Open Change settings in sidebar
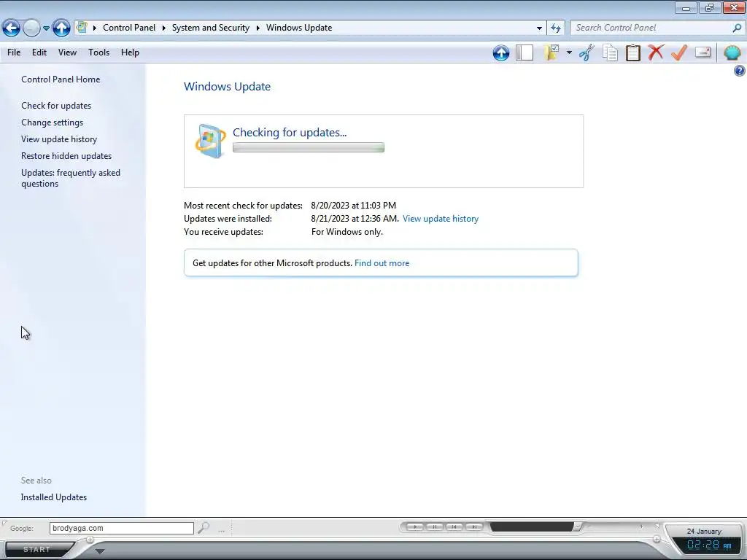This screenshot has height=560, width=747. [x=52, y=122]
